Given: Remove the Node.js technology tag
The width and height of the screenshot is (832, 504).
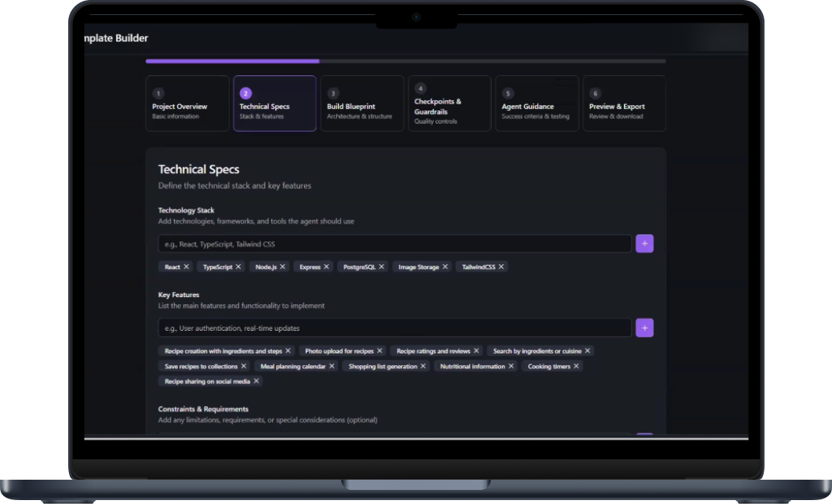Looking at the screenshot, I should 283,267.
